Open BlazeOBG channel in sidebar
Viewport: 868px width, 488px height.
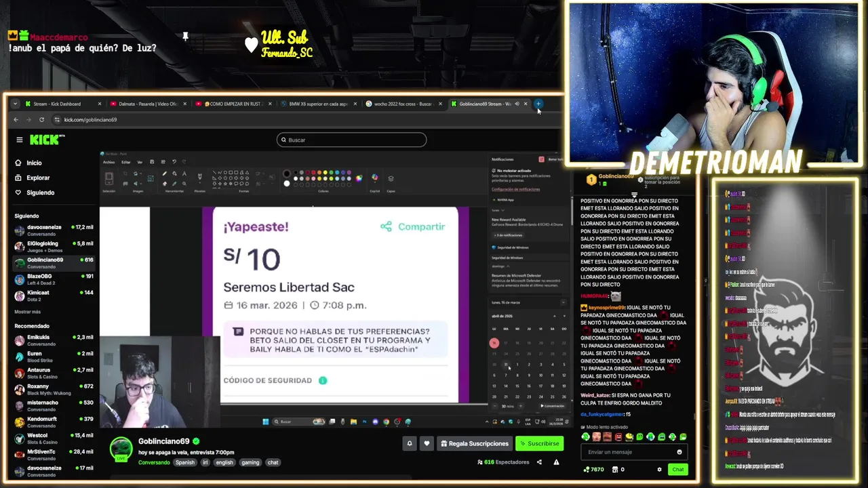[56, 279]
